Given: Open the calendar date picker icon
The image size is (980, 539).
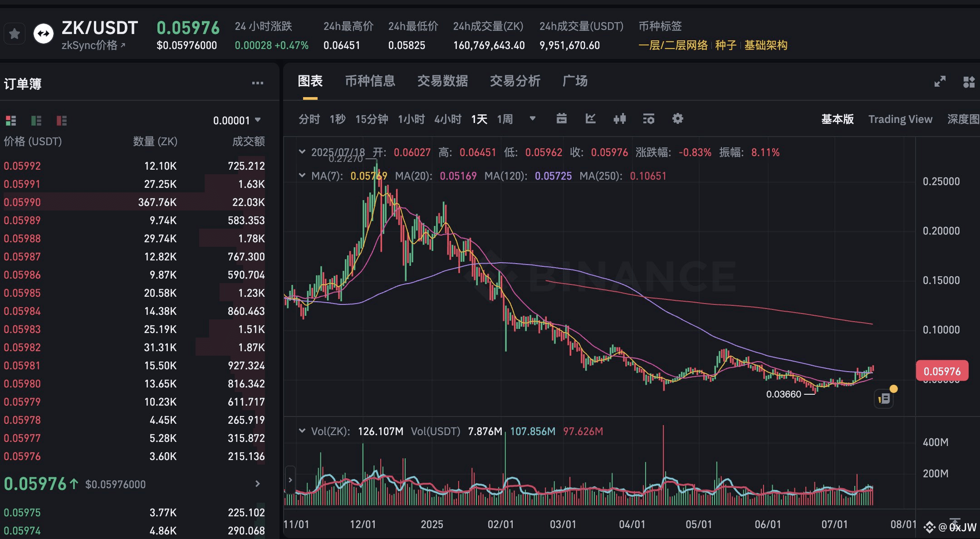Looking at the screenshot, I should click(562, 119).
